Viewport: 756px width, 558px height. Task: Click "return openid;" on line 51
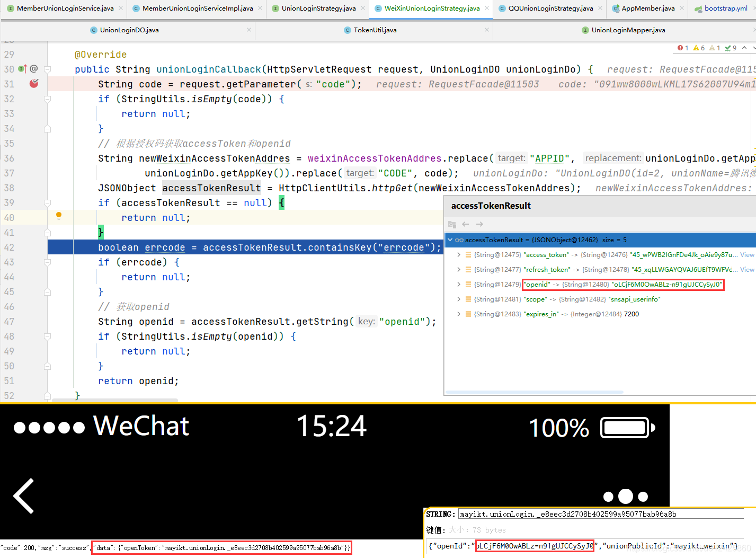(138, 381)
